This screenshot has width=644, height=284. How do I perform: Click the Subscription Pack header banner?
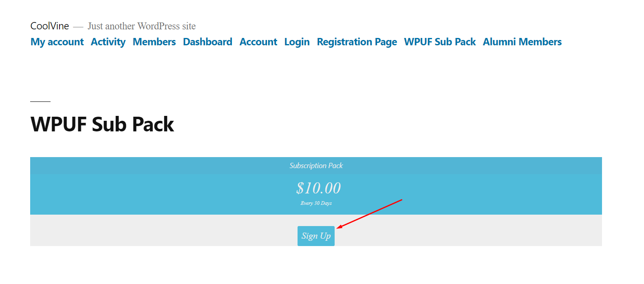click(316, 166)
